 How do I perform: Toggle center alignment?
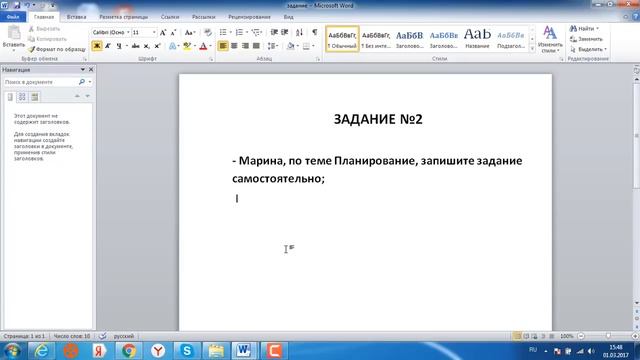[x=234, y=46]
